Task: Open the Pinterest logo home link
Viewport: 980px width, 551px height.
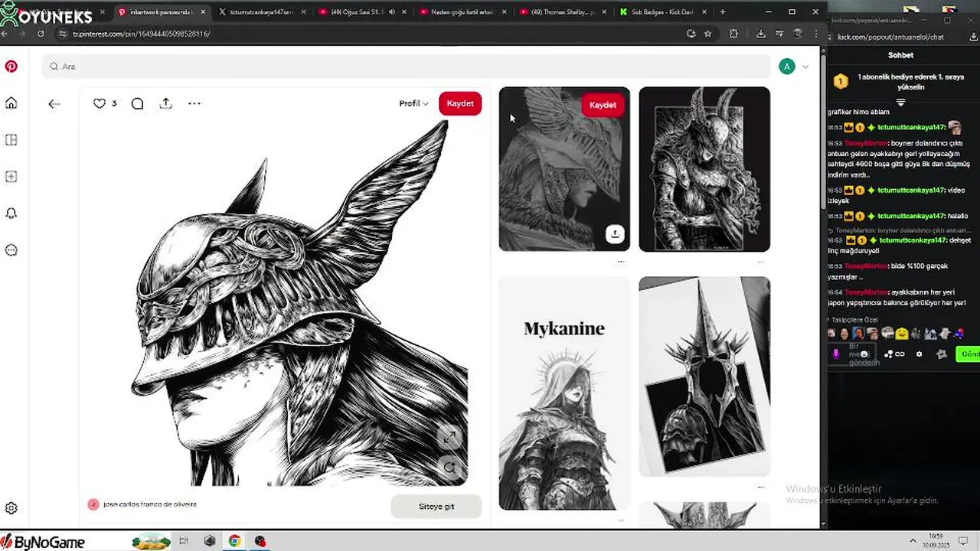Action: tap(11, 67)
